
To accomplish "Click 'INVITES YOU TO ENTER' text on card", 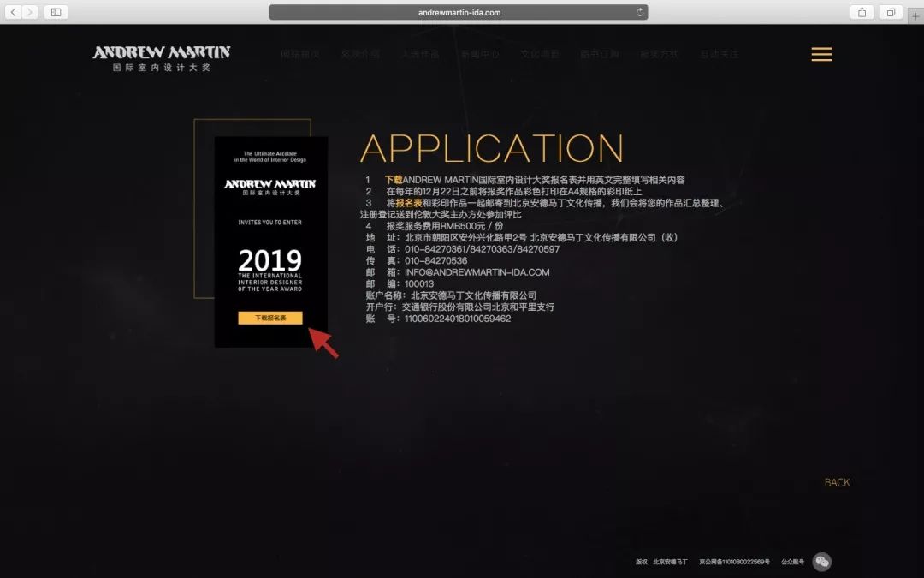I will click(269, 223).
